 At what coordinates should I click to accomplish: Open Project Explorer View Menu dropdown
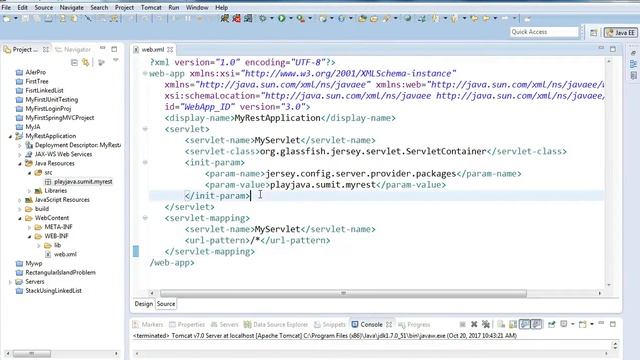116,61
